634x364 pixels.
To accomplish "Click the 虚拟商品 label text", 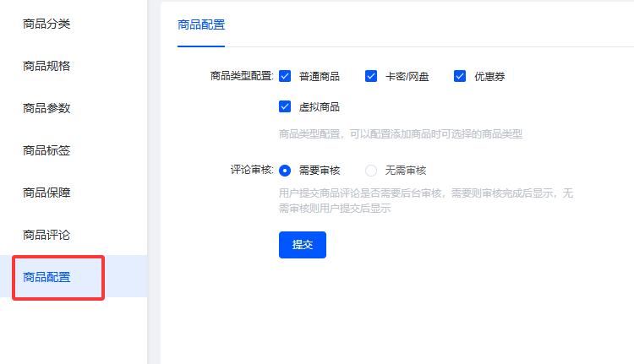I will (x=320, y=107).
